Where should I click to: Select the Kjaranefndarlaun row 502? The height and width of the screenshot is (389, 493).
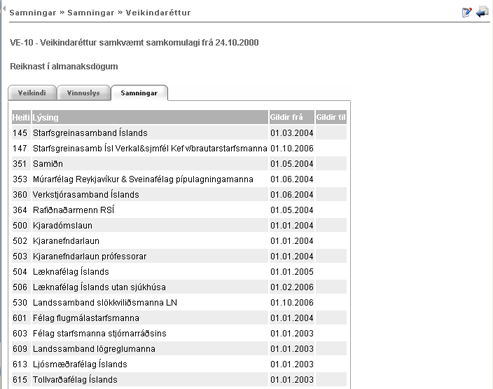179,241
